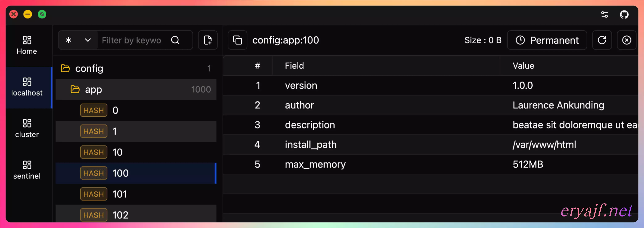
Task: Run the keyword filter search icon
Action: (175, 40)
